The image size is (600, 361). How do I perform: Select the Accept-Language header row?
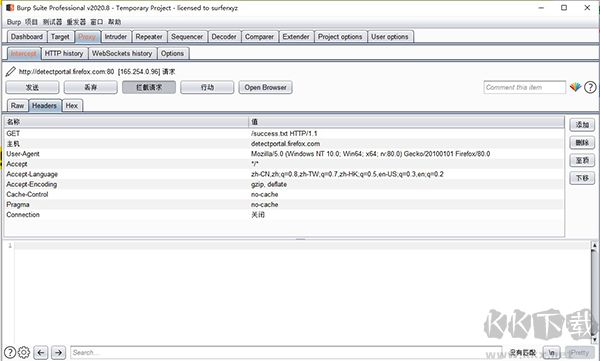click(284, 174)
